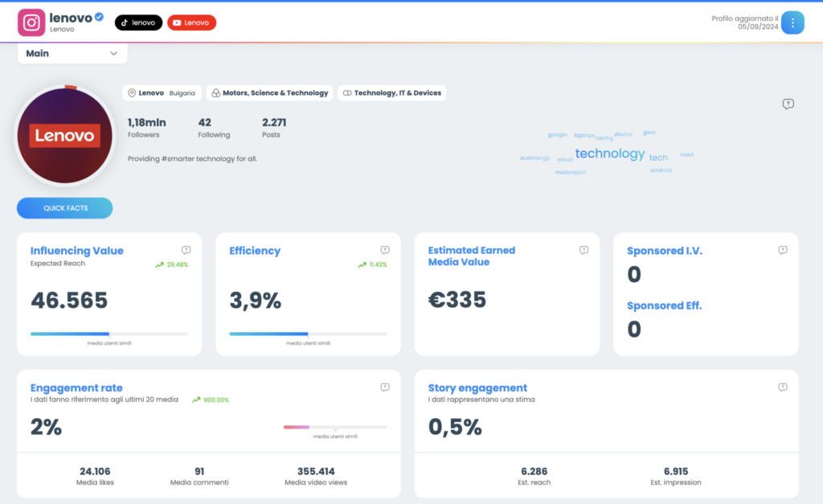Click the €335 media value
Image resolution: width=823 pixels, height=504 pixels.
[457, 300]
